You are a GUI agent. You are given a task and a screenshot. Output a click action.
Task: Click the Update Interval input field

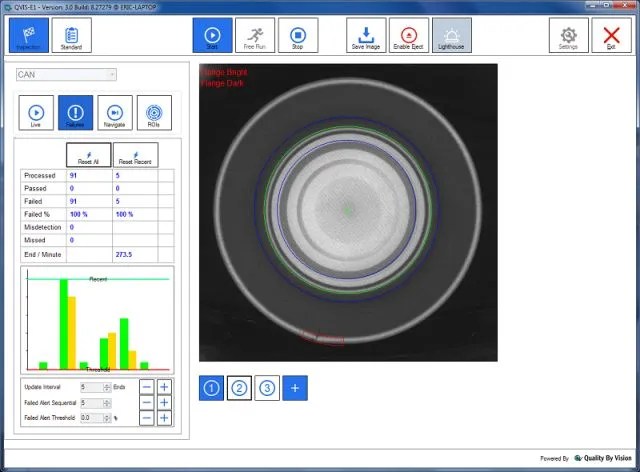[96, 387]
